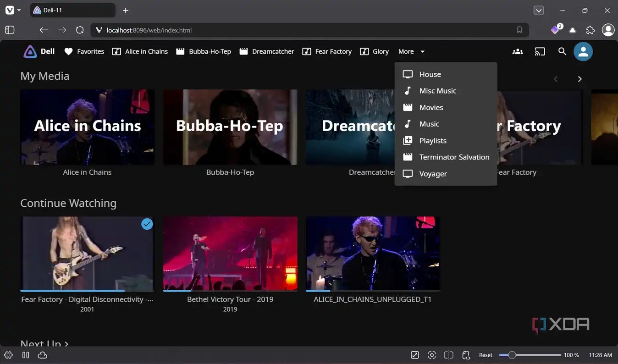Collapse the More dropdown menu
Viewport: 618px width, 364px height.
pyautogui.click(x=411, y=51)
